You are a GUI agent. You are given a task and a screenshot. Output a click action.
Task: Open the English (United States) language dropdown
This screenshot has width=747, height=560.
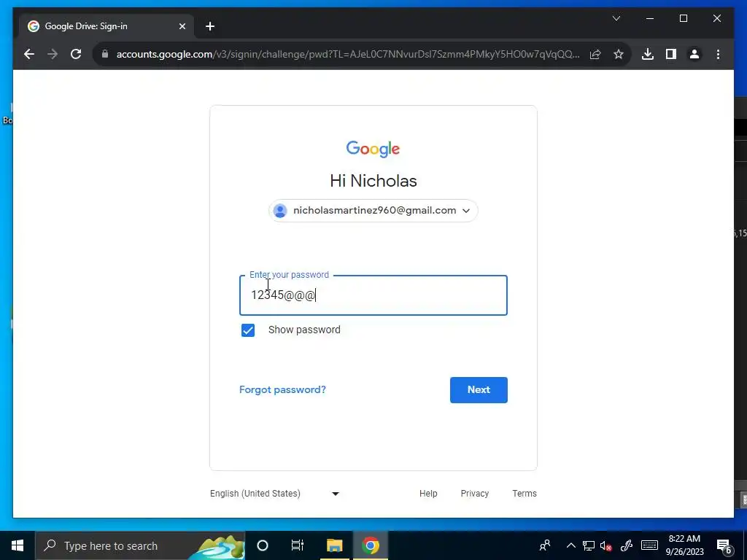click(x=275, y=494)
